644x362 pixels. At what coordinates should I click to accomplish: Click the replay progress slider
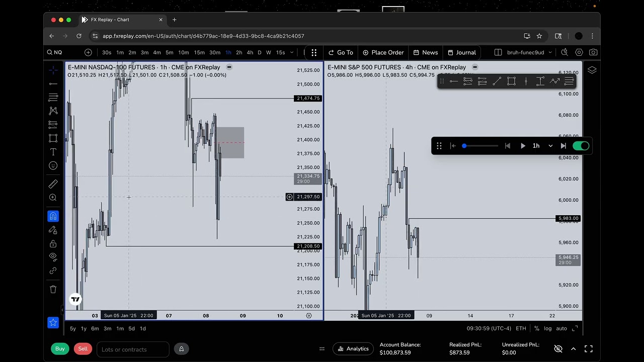click(480, 146)
